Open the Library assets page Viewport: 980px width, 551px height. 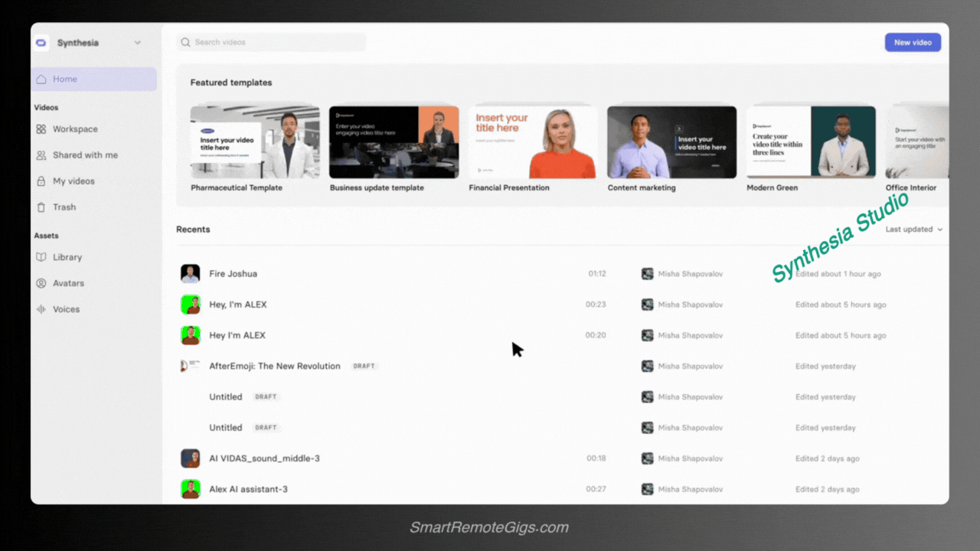[67, 257]
